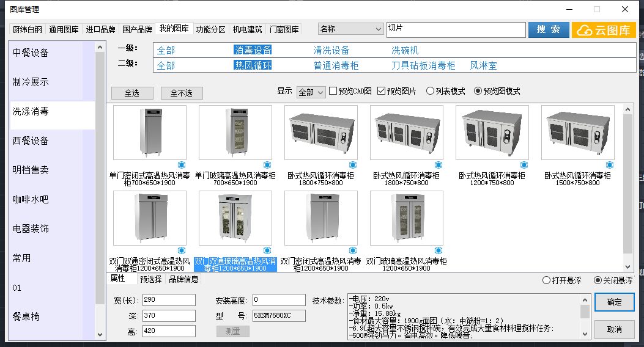Filter second level by 普通消毒柜
The width and height of the screenshot is (644, 347).
click(x=336, y=65)
